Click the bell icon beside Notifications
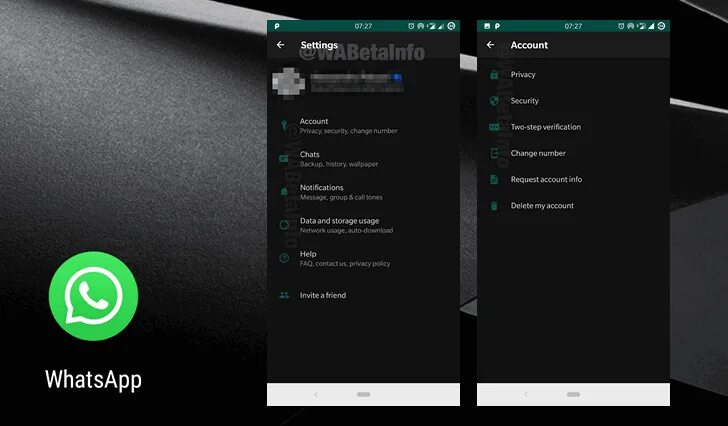 click(x=284, y=192)
